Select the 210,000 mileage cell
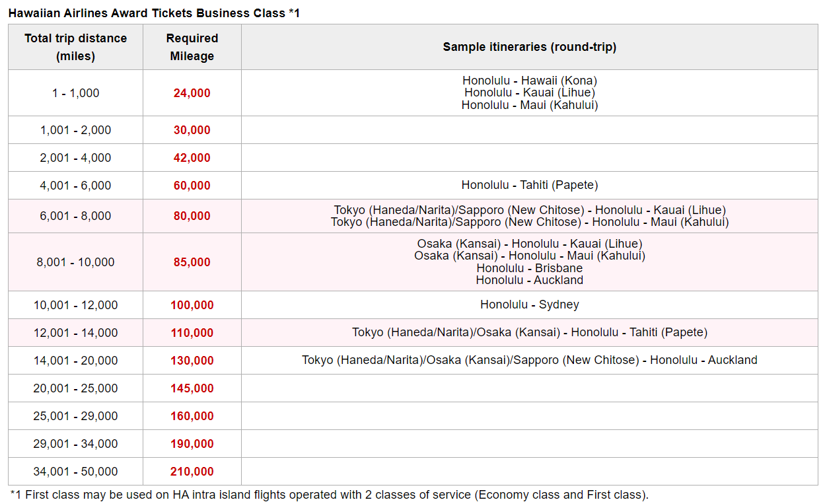This screenshot has height=504, width=823. pyautogui.click(x=192, y=471)
